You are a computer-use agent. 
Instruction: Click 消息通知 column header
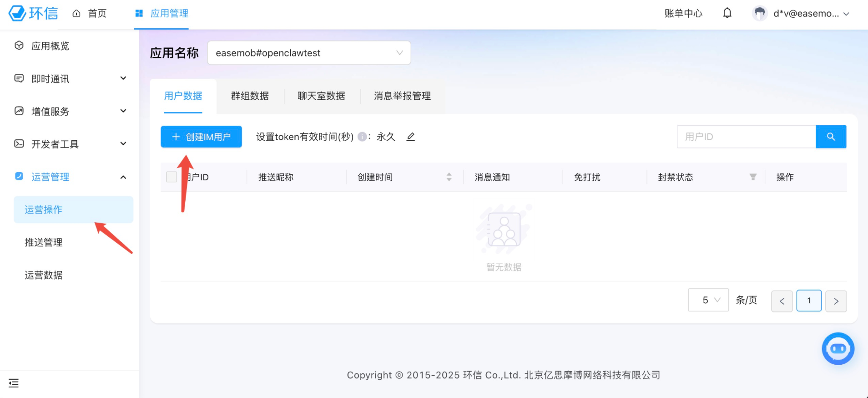492,177
